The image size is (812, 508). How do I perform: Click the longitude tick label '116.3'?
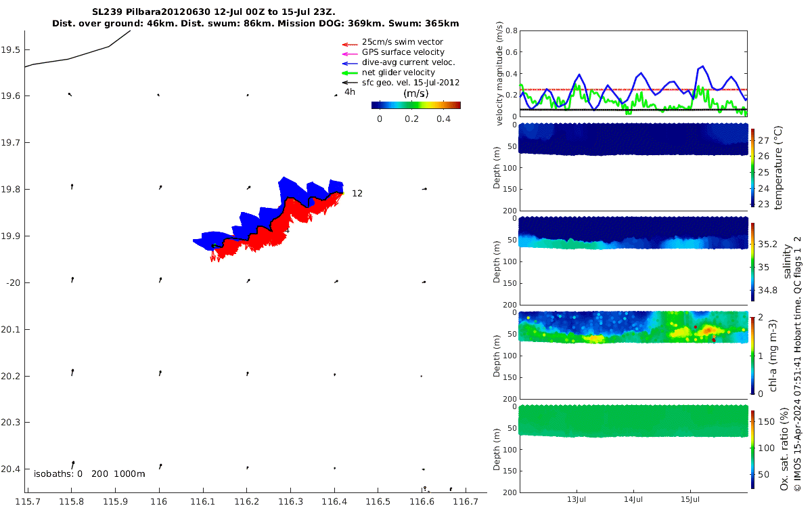click(x=290, y=502)
